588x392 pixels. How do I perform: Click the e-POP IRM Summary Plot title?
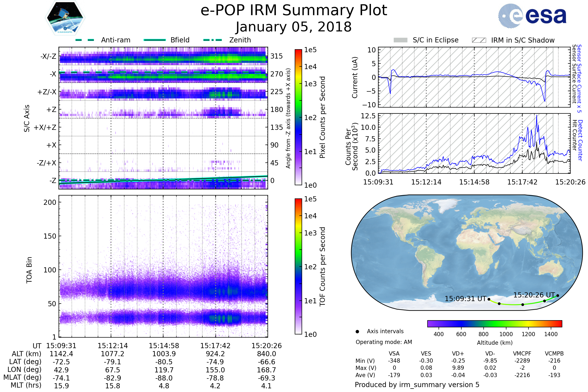(294, 11)
